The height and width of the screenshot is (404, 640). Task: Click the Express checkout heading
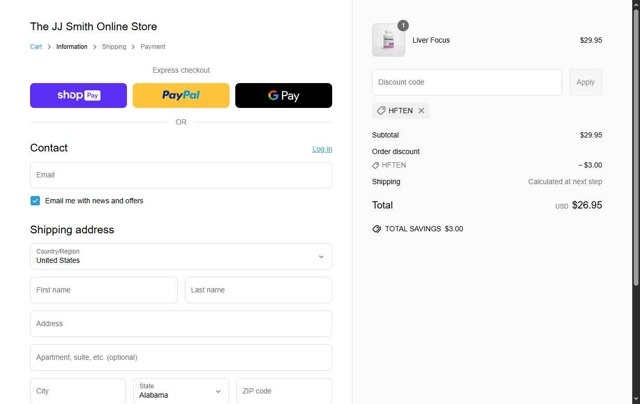pos(181,70)
